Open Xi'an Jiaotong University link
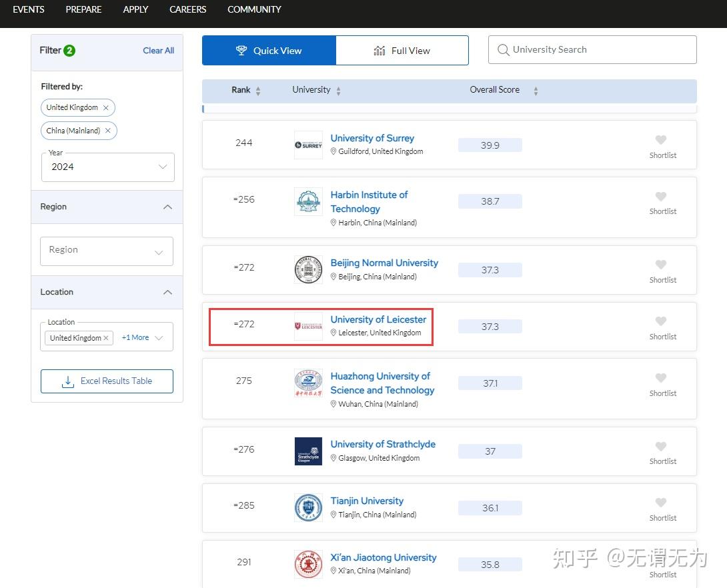 [384, 557]
